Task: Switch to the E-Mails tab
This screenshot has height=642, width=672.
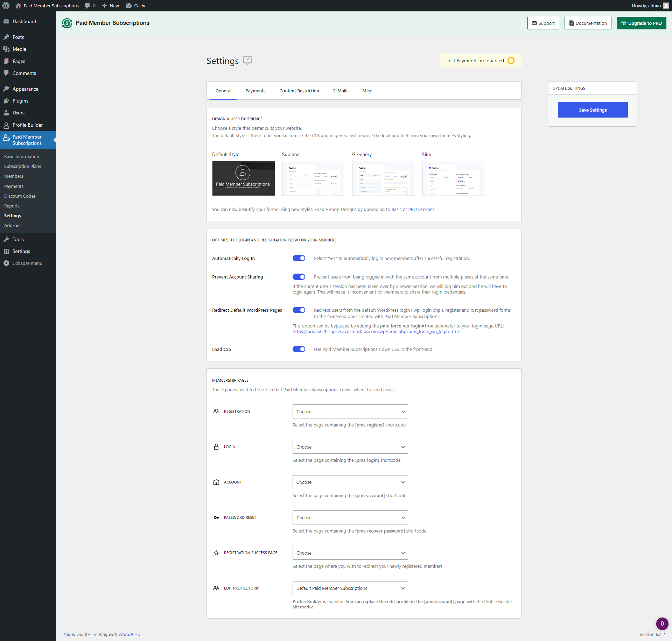Action: click(x=341, y=91)
